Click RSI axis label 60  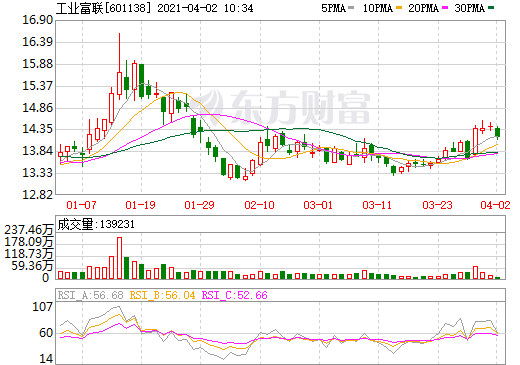coord(46,333)
